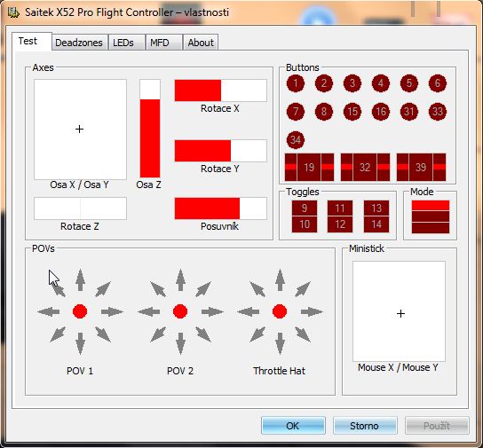Click toggle indicator 10
The image size is (483, 448).
(305, 224)
